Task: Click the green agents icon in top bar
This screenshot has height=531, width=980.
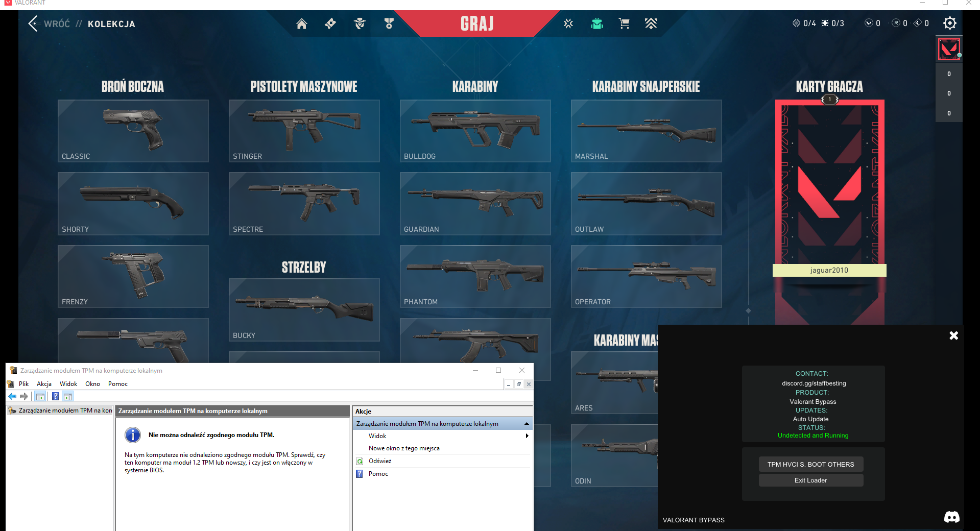Action: pos(596,23)
